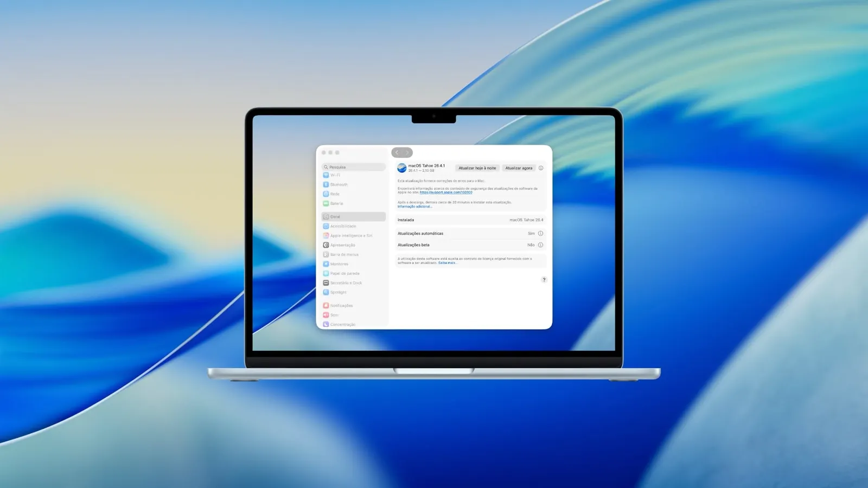868x488 pixels.
Task: Select the Som sound settings
Action: click(x=334, y=315)
